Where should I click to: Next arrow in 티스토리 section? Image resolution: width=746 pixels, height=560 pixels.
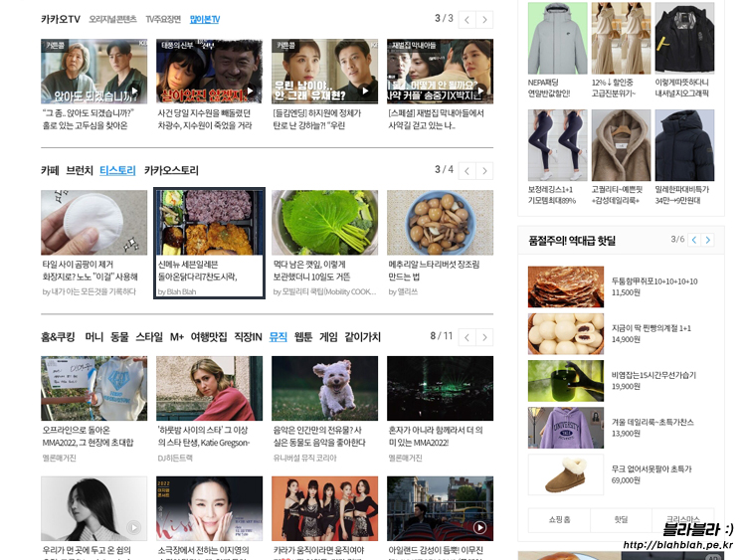pos(484,171)
